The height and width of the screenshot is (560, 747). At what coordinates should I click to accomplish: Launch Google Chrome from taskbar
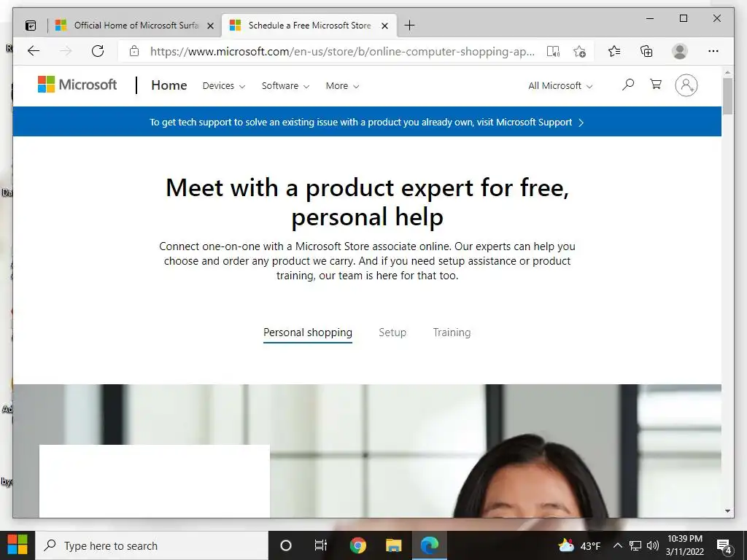(x=357, y=545)
